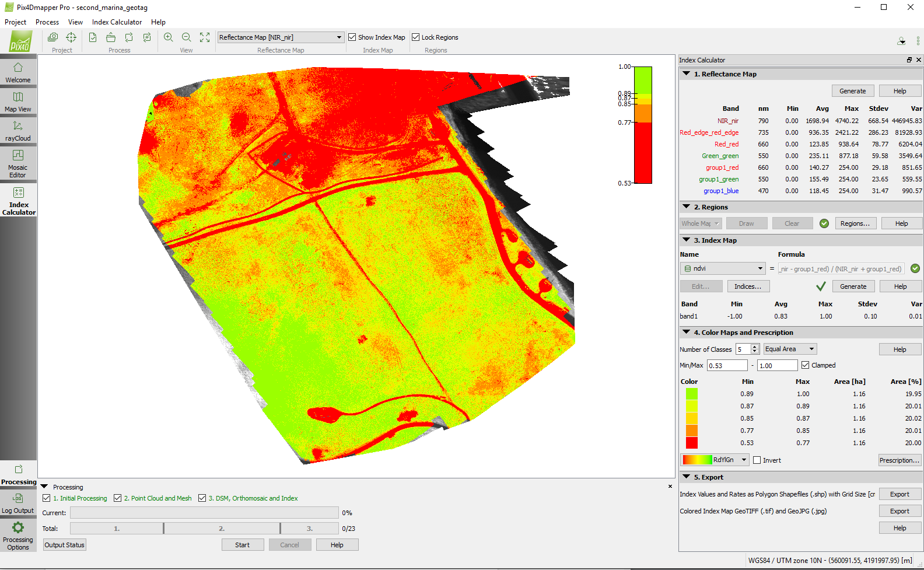Switch to Map View in sidebar
924x570 pixels.
tap(18, 101)
